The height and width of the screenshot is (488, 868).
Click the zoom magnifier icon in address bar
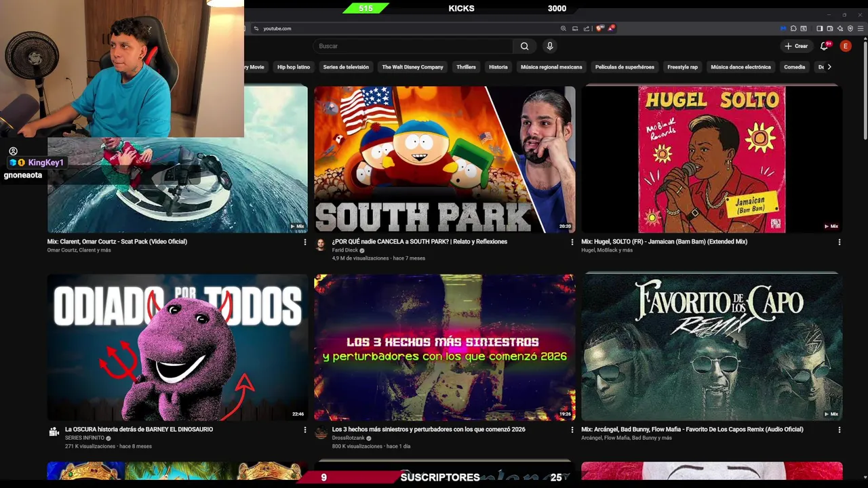(x=563, y=28)
